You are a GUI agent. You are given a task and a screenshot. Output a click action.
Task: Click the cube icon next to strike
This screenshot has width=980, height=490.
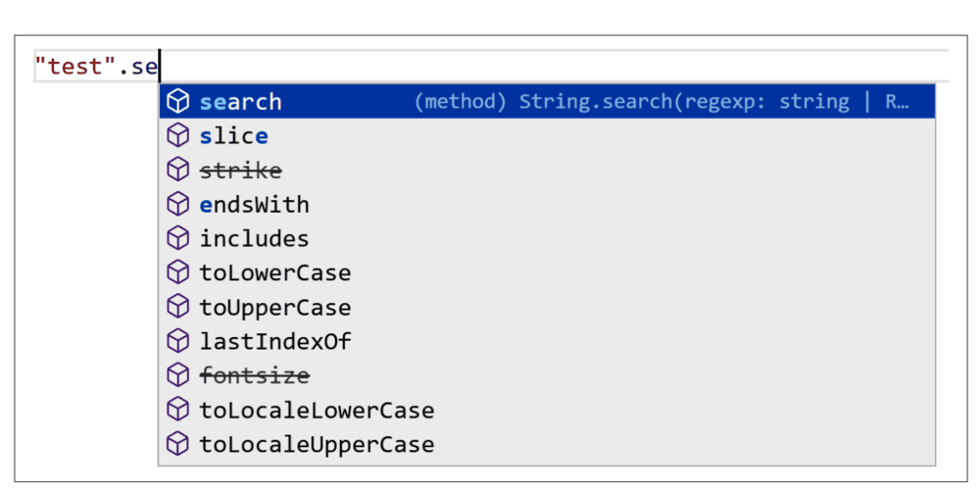click(178, 170)
